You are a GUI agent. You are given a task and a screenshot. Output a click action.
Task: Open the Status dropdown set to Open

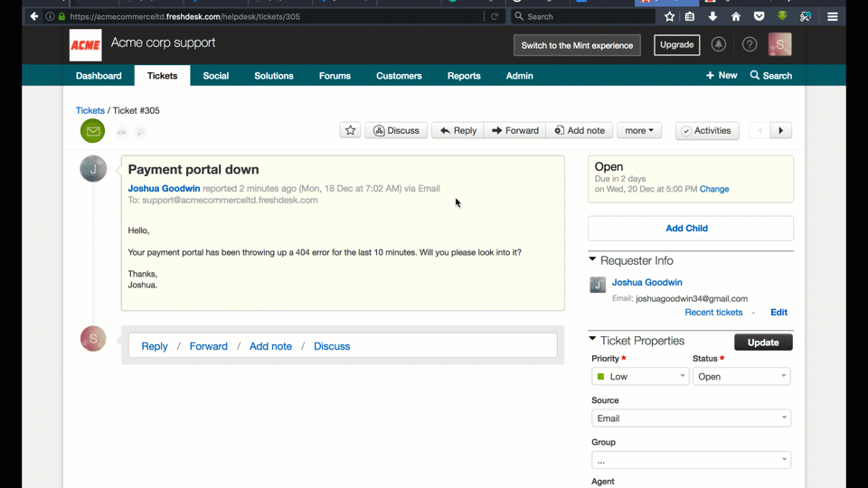pos(741,376)
